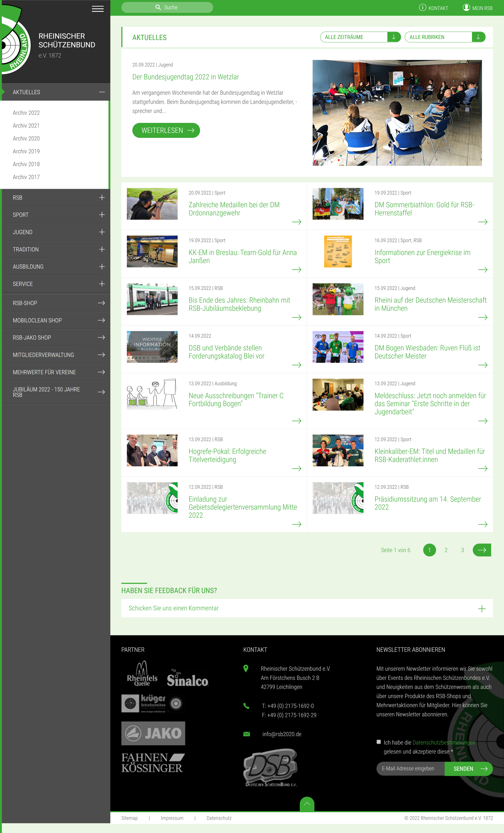Viewport: 504px width, 833px height.
Task: Go to pagination page 2
Action: [x=446, y=550]
